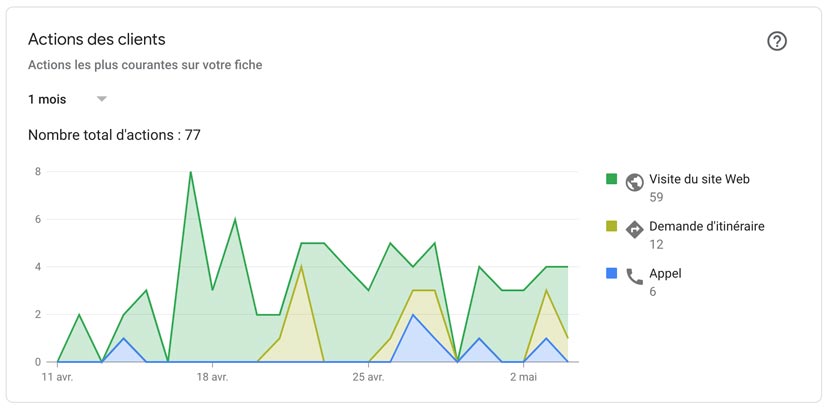Select the Demande d'itinéraire legend label
Screen dimensions: 830x408
706,226
